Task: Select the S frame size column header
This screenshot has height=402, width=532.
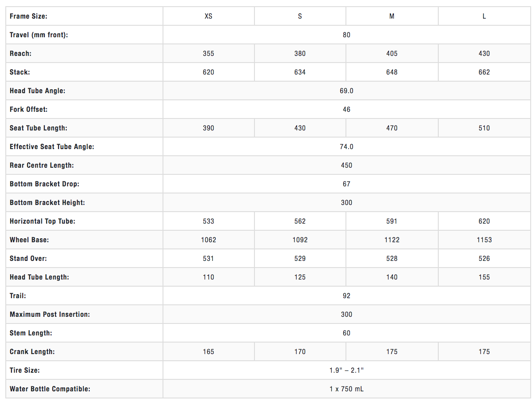Action: [300, 16]
